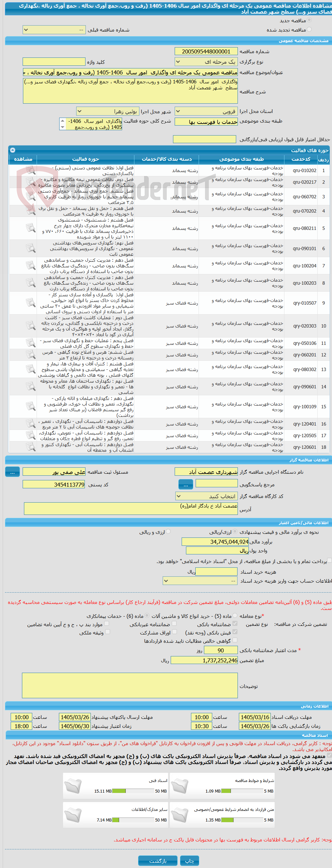
Task: Choose ماده (5) خرید انواع کالا radio
Action: tap(235, 615)
